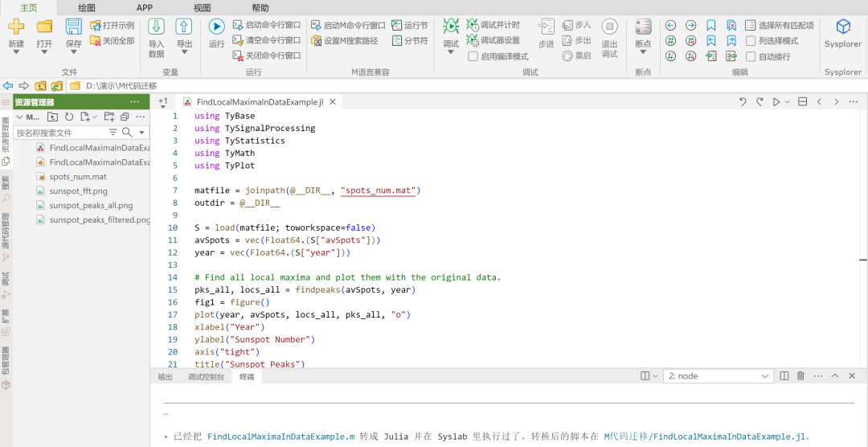Close the FindLocalMaximaInDataExample.jl editor tab
The image size is (868, 447).
(x=332, y=102)
